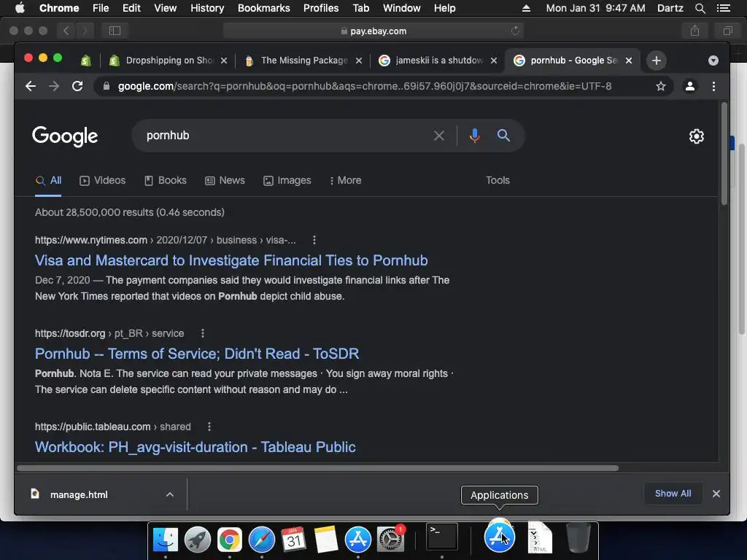Image resolution: width=747 pixels, height=560 pixels.
Task: Go forward in Chrome history
Action: [54, 86]
